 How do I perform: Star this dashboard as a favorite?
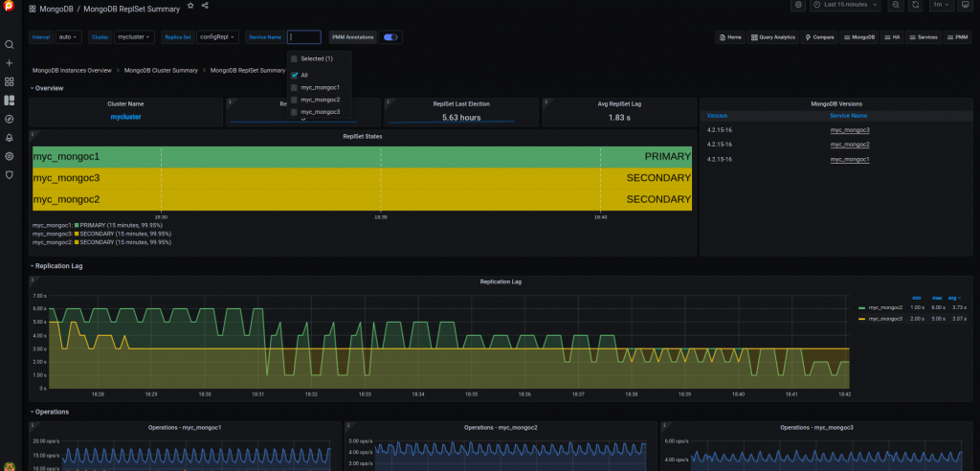[x=189, y=6]
